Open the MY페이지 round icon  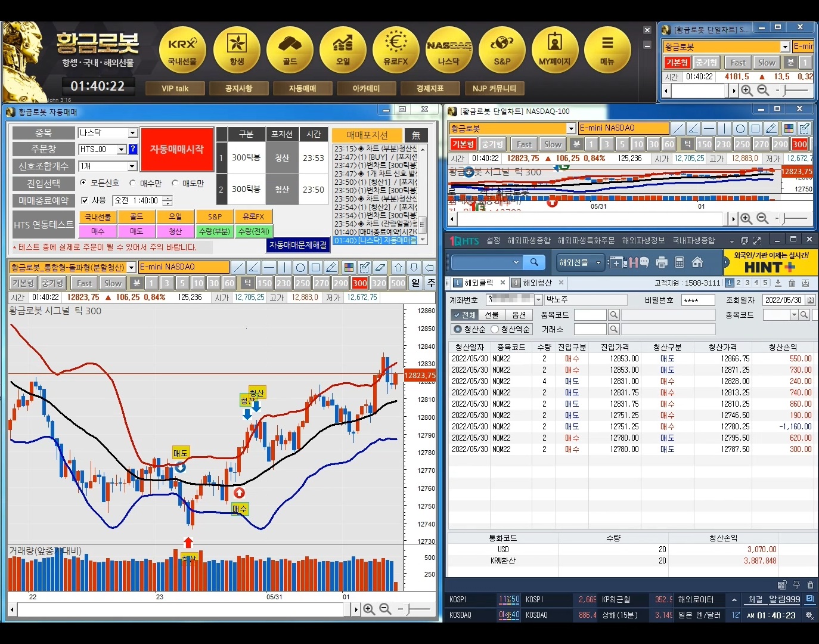tap(555, 50)
